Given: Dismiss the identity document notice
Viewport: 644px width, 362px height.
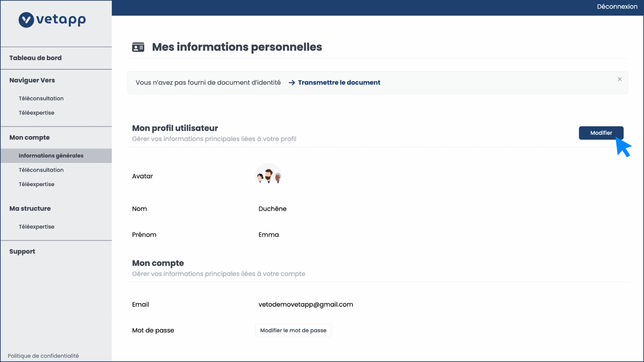Looking at the screenshot, I should [620, 79].
